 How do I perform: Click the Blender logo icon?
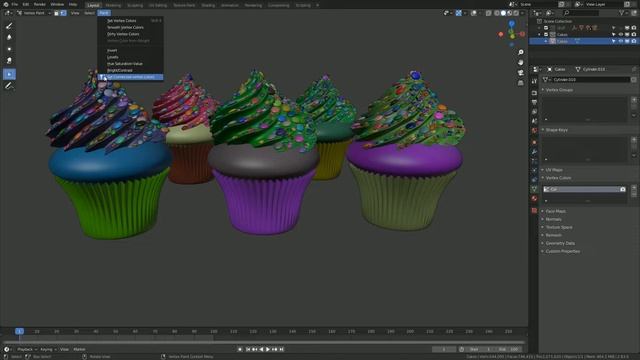coord(6,4)
